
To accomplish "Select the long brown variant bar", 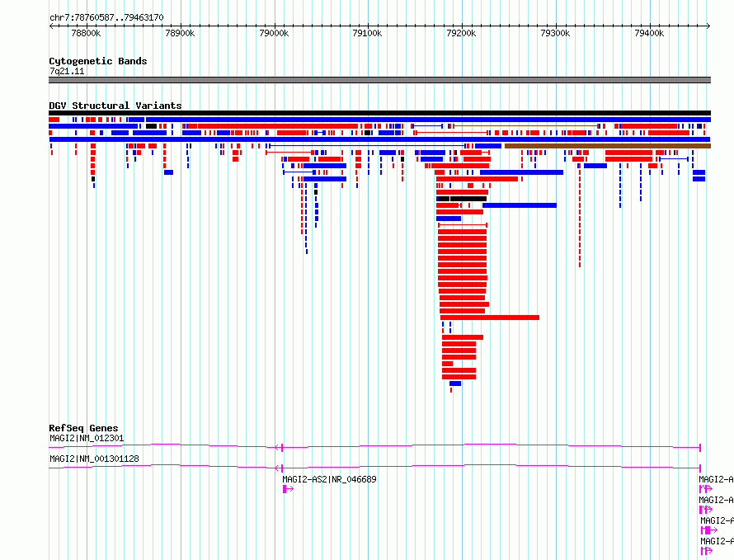I will pos(608,146).
